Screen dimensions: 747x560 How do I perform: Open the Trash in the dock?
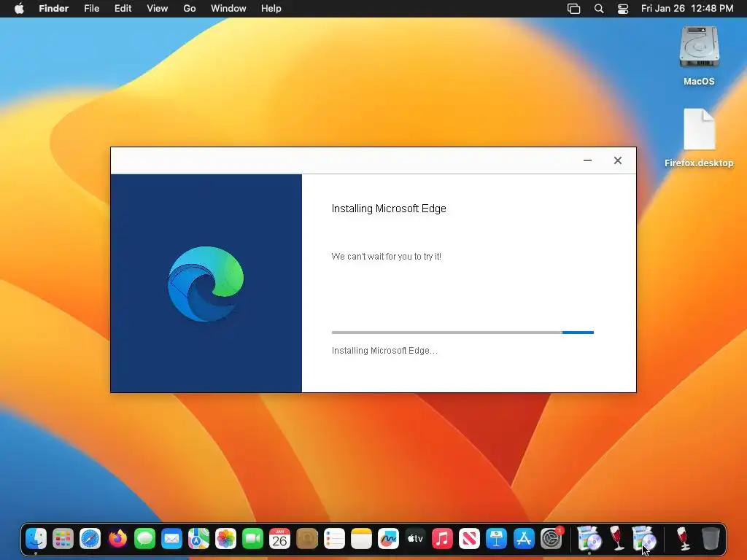click(x=711, y=539)
